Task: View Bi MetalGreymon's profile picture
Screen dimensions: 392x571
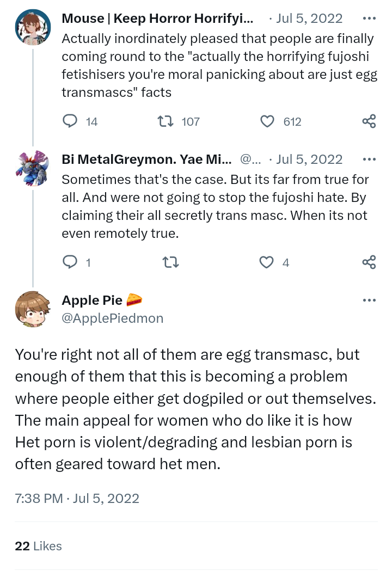Action: pyautogui.click(x=33, y=168)
